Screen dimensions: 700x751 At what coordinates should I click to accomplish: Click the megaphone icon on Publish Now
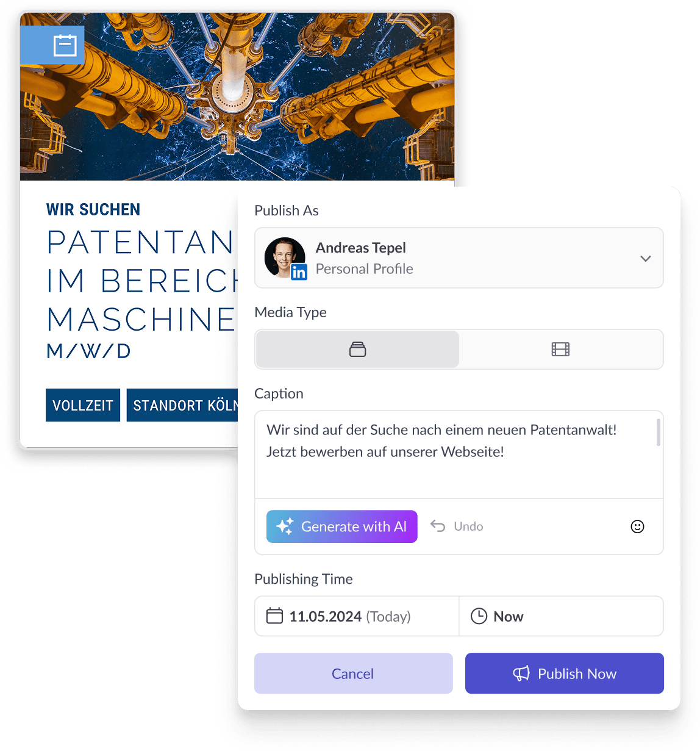521,674
